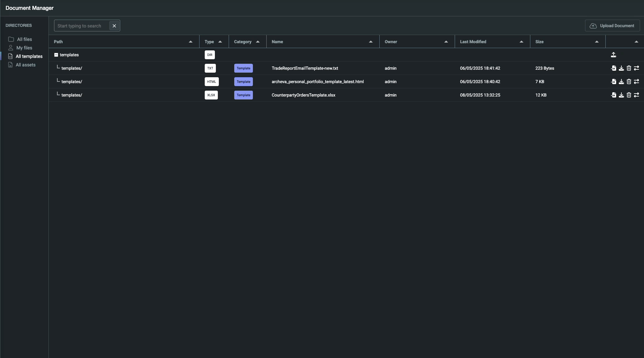Click import-file icon for TradeReportEmailTemplate-new.txt
The width and height of the screenshot is (644, 358).
[x=614, y=68]
